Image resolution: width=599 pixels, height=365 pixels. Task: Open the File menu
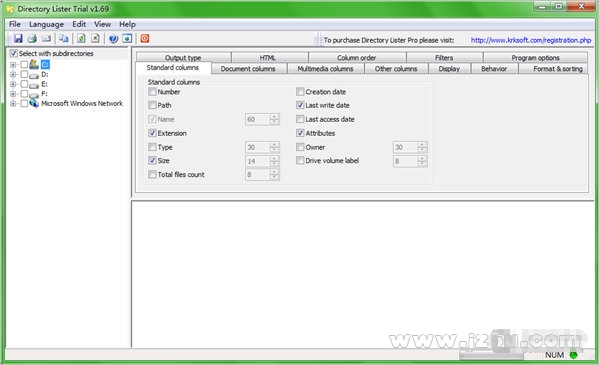pyautogui.click(x=15, y=24)
